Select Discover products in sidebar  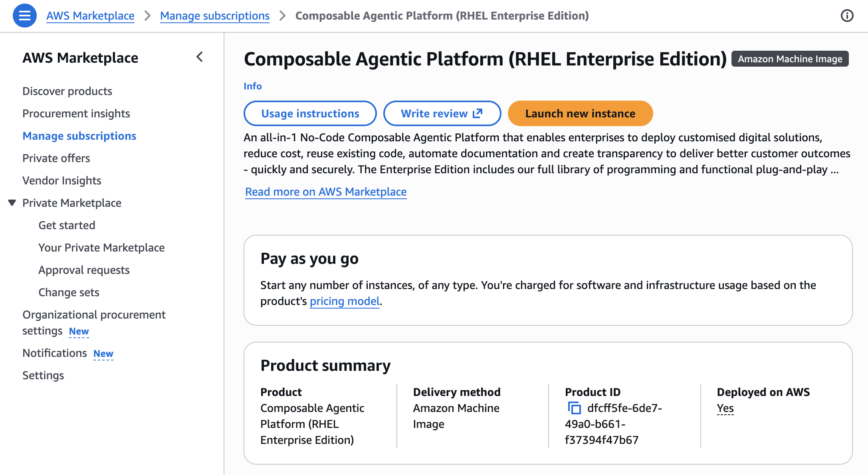tap(67, 91)
